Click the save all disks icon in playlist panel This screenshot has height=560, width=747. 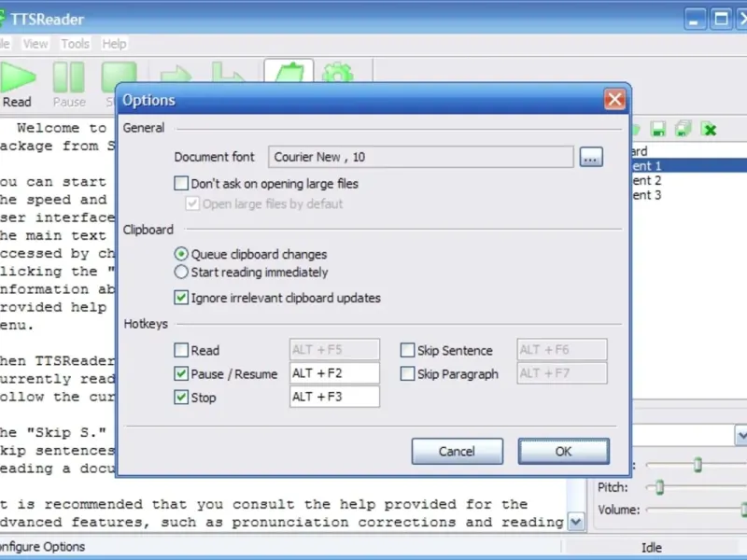tap(684, 129)
